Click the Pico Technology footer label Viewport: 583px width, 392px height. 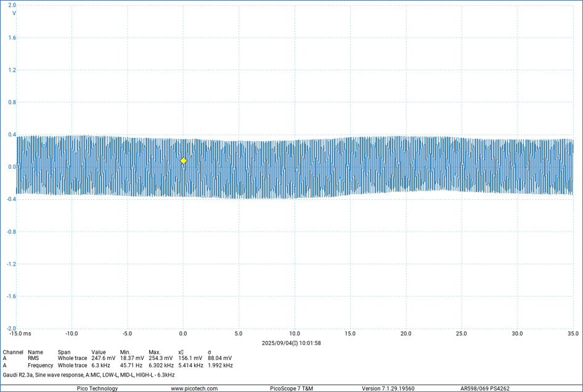tap(97, 388)
